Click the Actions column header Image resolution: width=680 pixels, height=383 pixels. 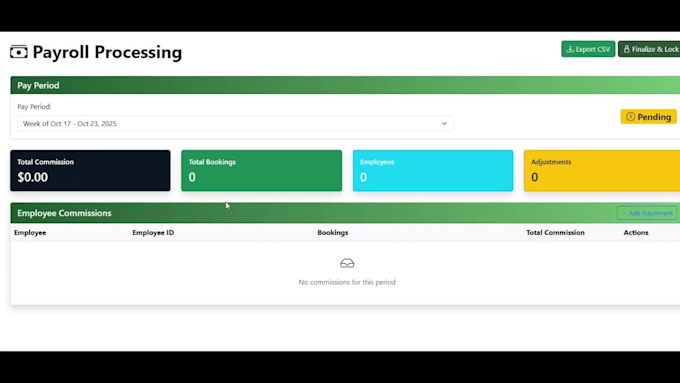[636, 232]
